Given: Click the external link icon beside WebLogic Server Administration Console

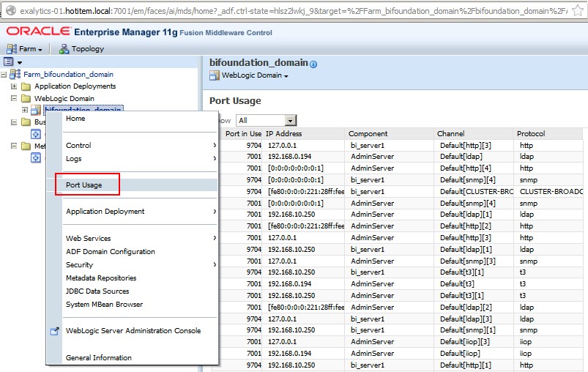Looking at the screenshot, I should (x=54, y=331).
